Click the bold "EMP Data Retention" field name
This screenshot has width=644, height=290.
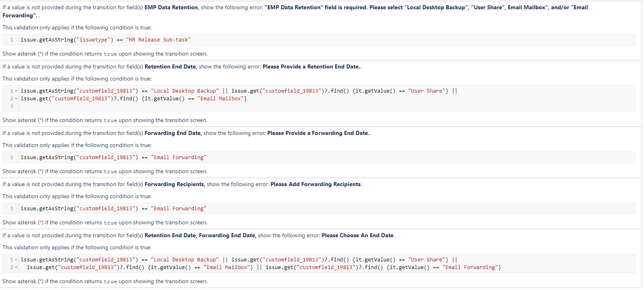[172, 7]
